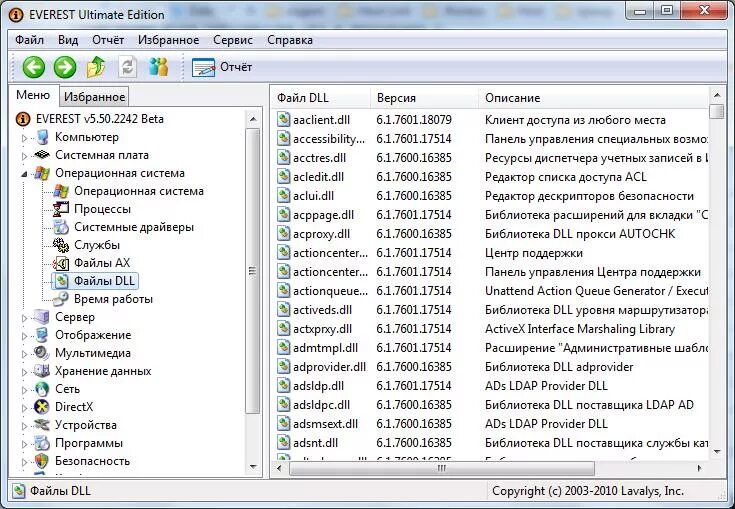Expand the Мультимедиа tree node
The height and width of the screenshot is (509, 735).
click(25, 353)
